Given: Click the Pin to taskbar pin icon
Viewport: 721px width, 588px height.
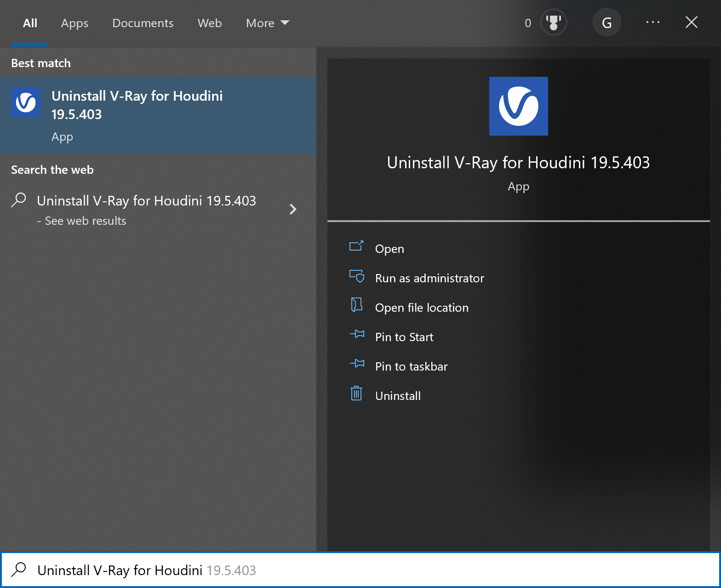Looking at the screenshot, I should point(357,363).
